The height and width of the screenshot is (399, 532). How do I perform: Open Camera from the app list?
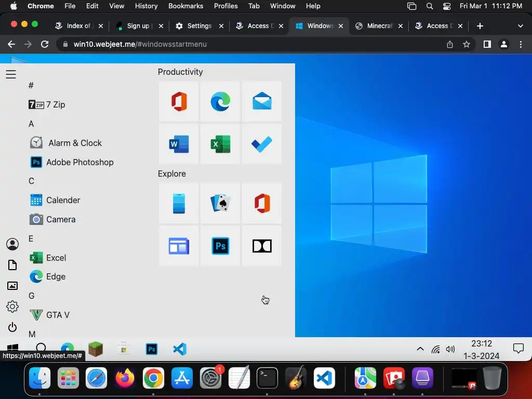(x=52, y=219)
